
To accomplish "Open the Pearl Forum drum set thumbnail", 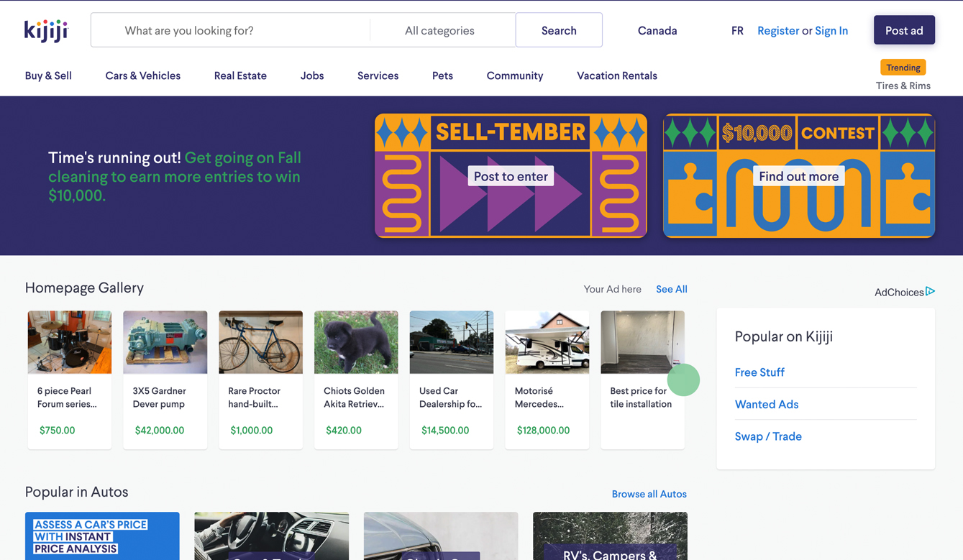I will [x=70, y=342].
